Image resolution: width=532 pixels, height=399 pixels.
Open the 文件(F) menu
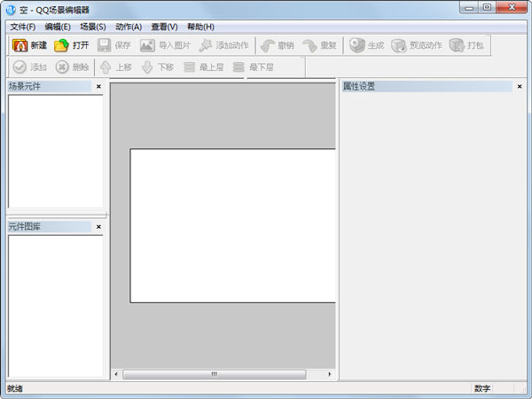[x=23, y=27]
